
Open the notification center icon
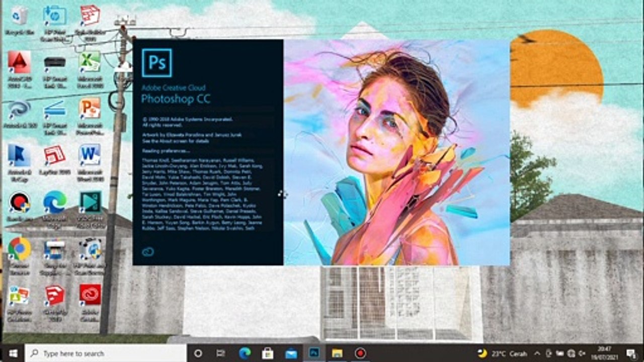tap(632, 353)
